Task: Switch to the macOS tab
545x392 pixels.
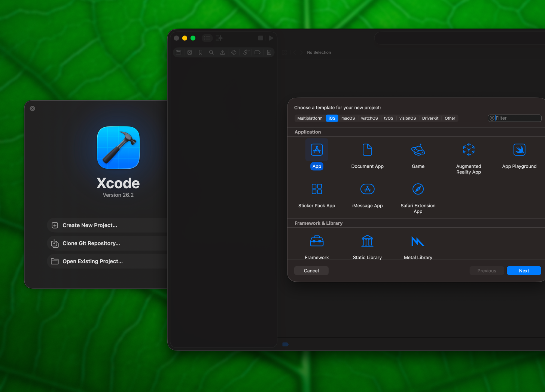Action: coord(348,118)
